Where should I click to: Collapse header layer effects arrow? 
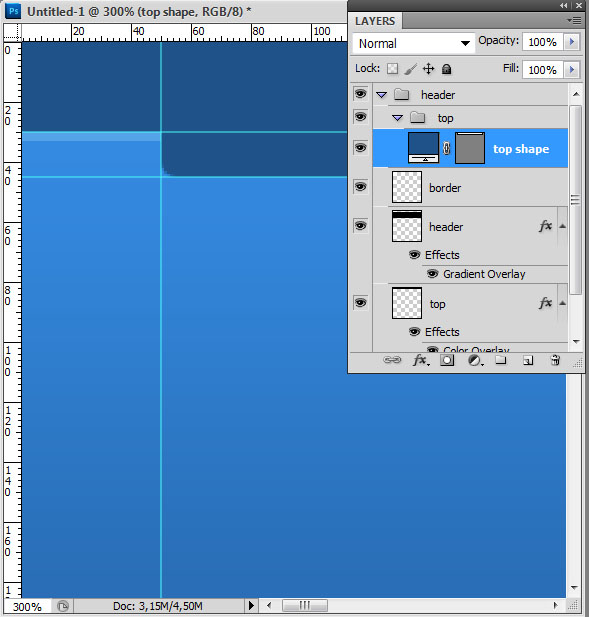pos(563,226)
